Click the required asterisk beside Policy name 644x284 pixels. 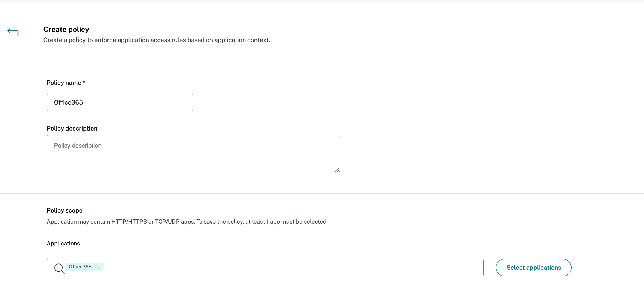coord(84,82)
